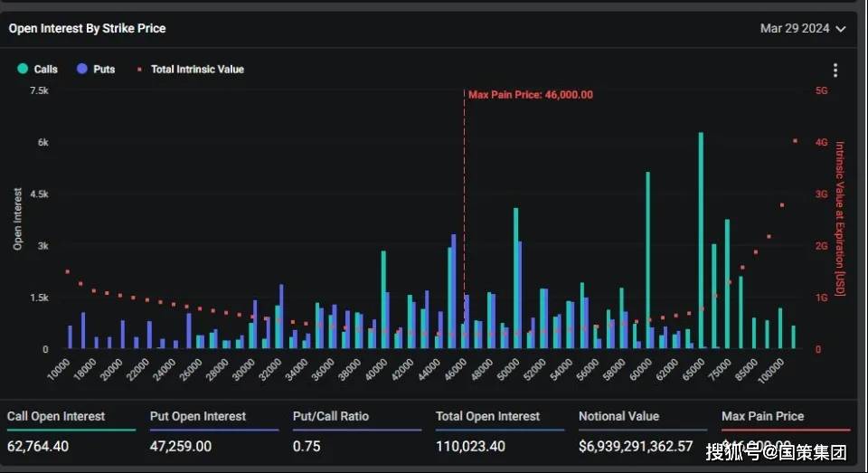Open the three-dot chart options menu
868x473 pixels.
(x=835, y=70)
